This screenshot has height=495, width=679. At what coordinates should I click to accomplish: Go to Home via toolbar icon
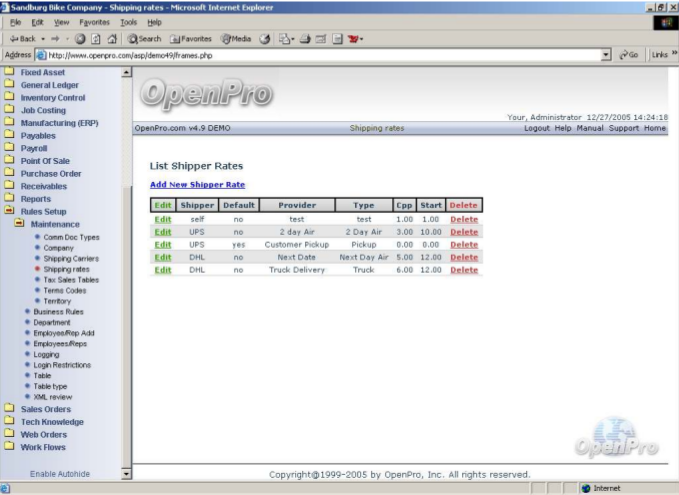[x=112, y=39]
